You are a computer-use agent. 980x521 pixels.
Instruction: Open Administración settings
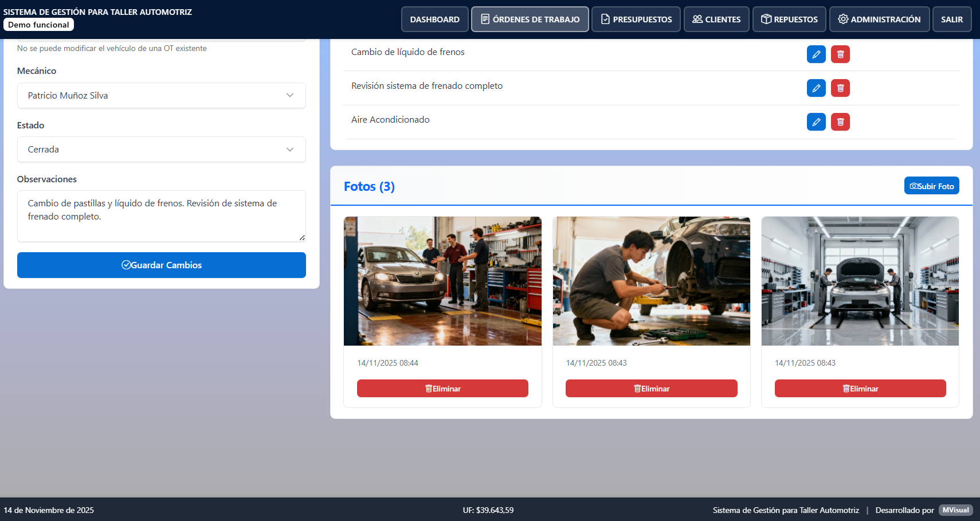tap(879, 19)
